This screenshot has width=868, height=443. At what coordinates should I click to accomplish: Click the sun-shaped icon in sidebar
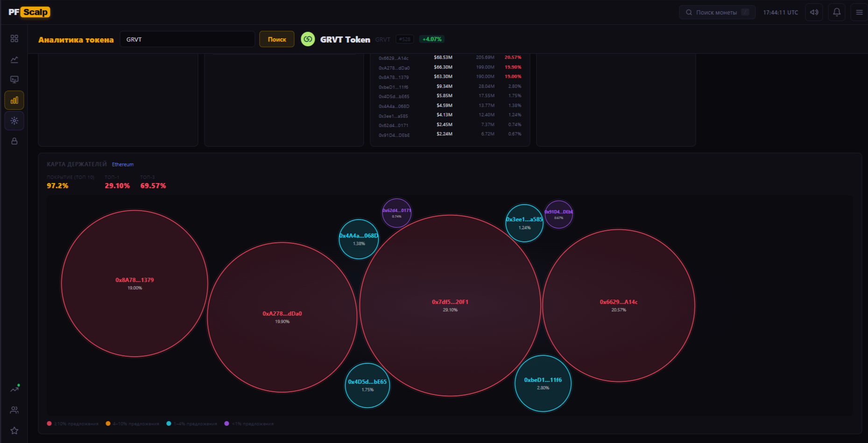14,120
